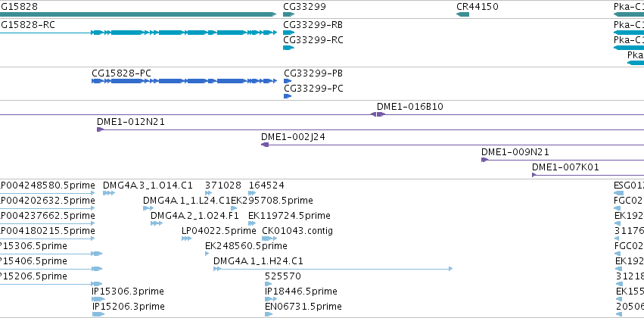Viewport: 644px width, 318px height.
Task: Select the DME1-012N21 purple start arrow
Action: click(100, 129)
